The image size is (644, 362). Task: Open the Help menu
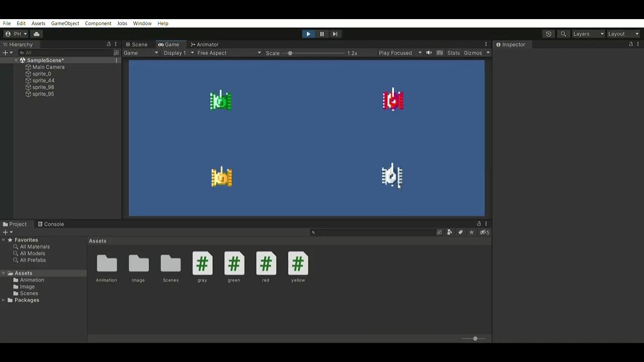(163, 23)
